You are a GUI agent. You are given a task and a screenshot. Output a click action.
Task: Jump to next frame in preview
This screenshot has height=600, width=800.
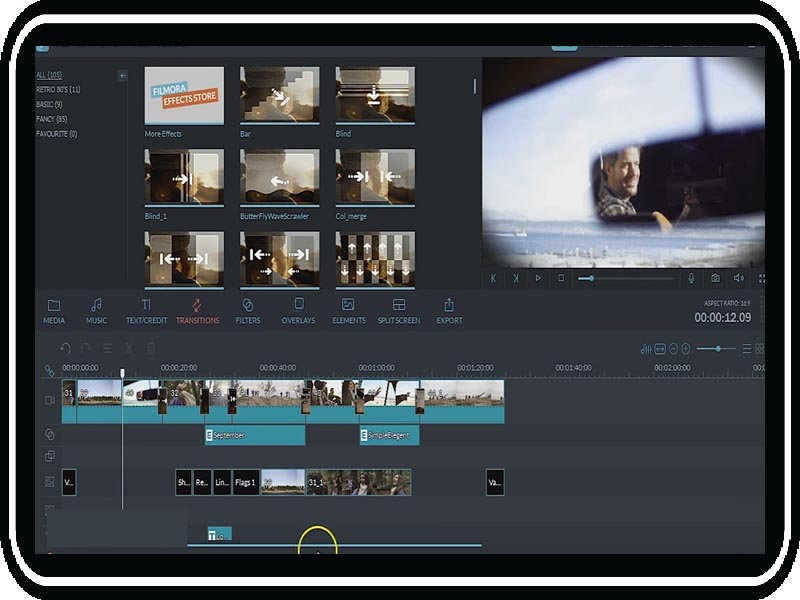(x=516, y=278)
